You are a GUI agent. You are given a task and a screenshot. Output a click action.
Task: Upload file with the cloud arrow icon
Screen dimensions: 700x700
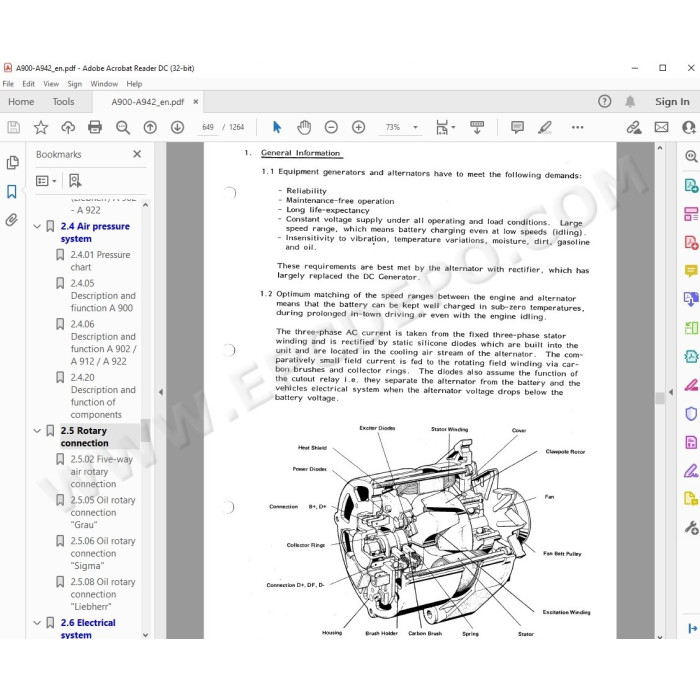(x=68, y=127)
